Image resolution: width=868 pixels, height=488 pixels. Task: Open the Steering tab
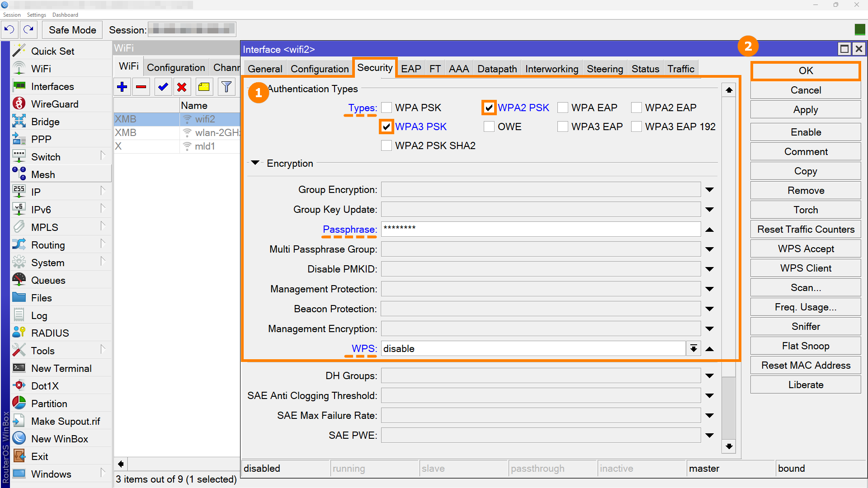(x=605, y=69)
